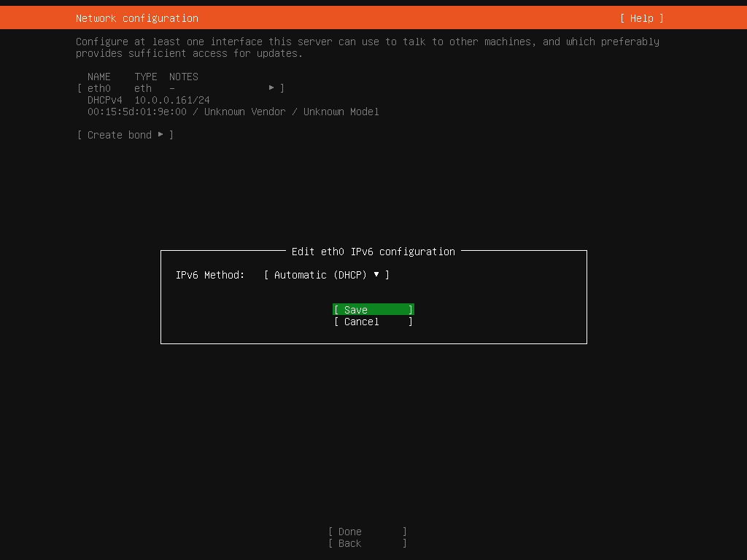Click the NOTES column header

click(x=184, y=77)
